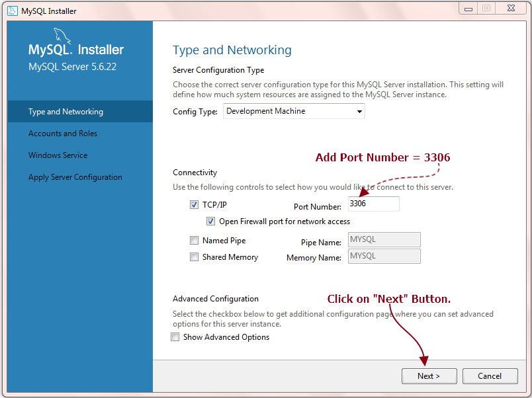The image size is (532, 398).
Task: Click the Port Number: label
Action: tap(317, 207)
